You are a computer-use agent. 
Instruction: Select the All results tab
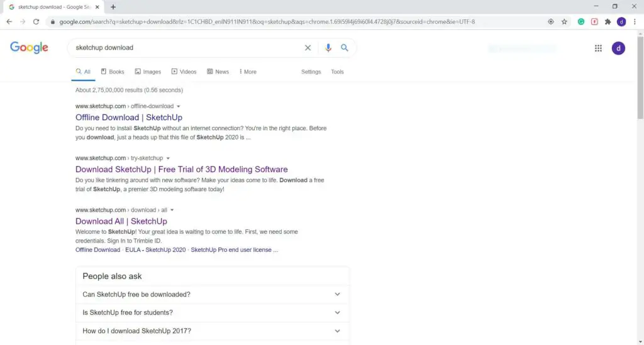coord(83,72)
